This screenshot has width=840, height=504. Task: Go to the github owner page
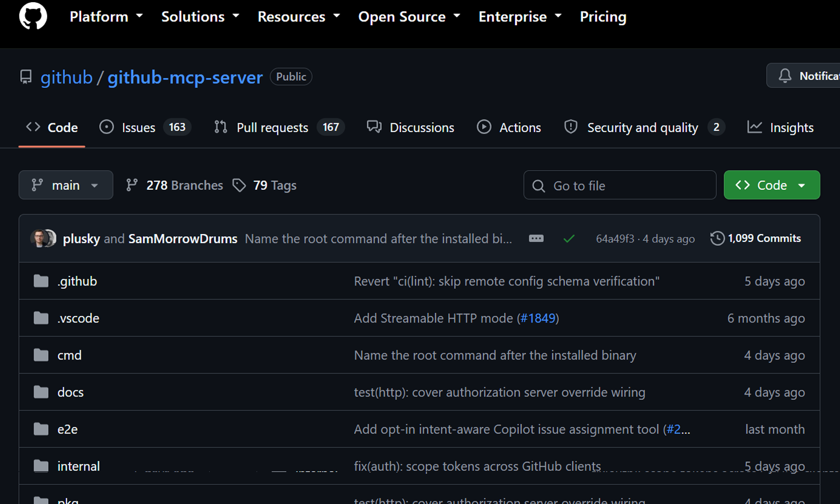[x=66, y=77]
